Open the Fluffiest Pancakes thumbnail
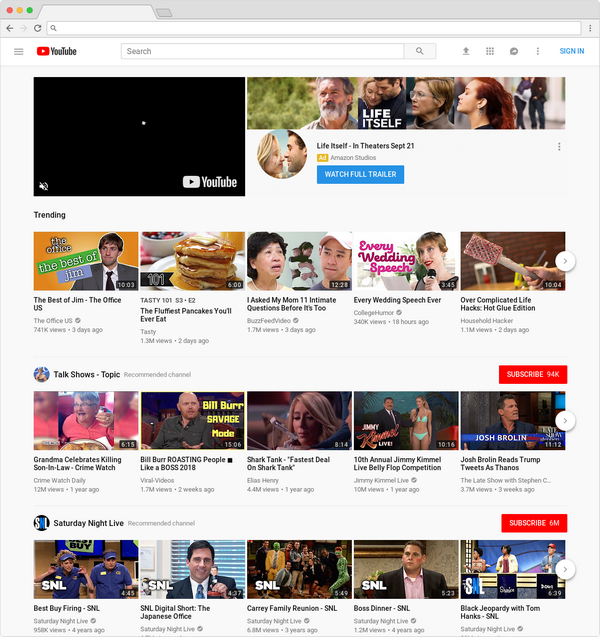600x637 pixels. pos(193,261)
